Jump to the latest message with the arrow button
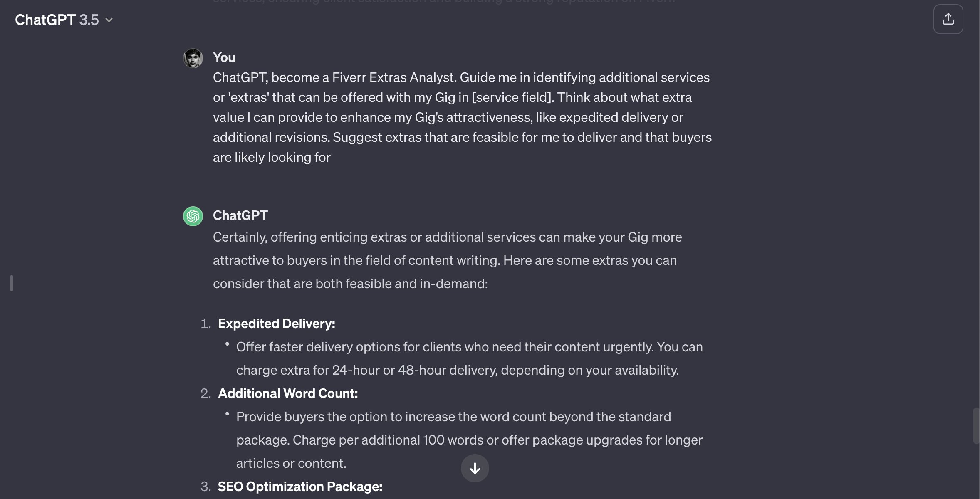The height and width of the screenshot is (499, 980). tap(475, 468)
